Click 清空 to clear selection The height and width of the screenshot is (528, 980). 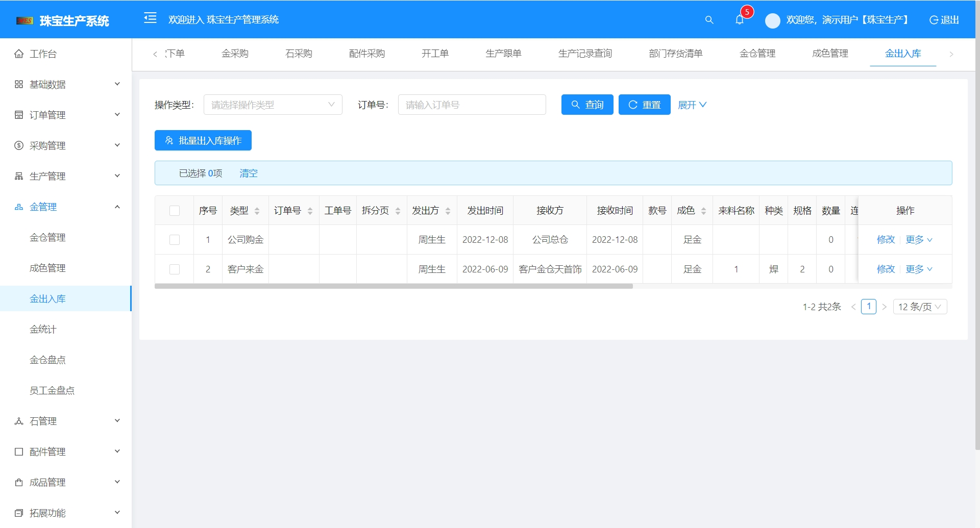click(249, 173)
